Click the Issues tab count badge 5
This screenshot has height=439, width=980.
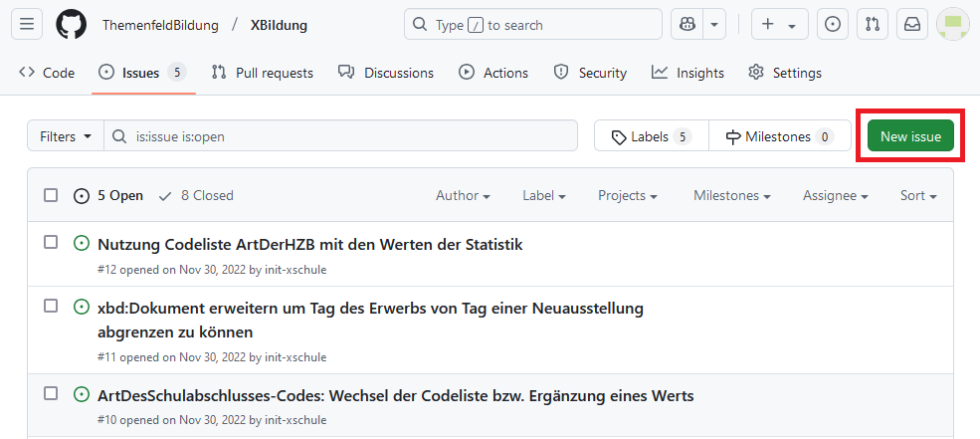coord(177,74)
